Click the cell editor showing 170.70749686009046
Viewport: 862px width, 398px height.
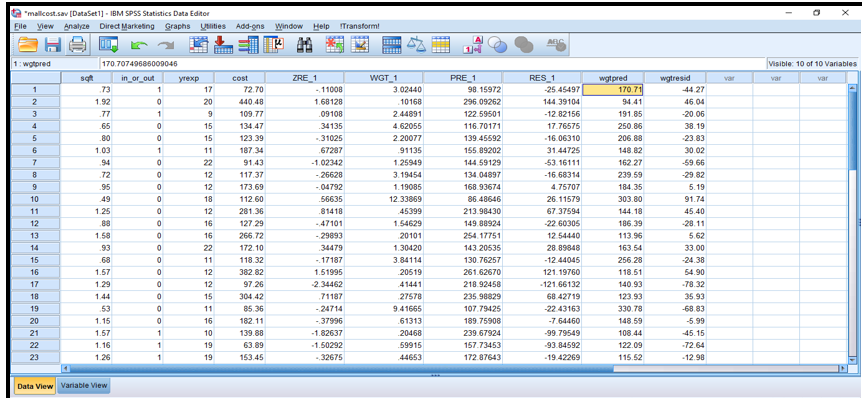coord(432,64)
